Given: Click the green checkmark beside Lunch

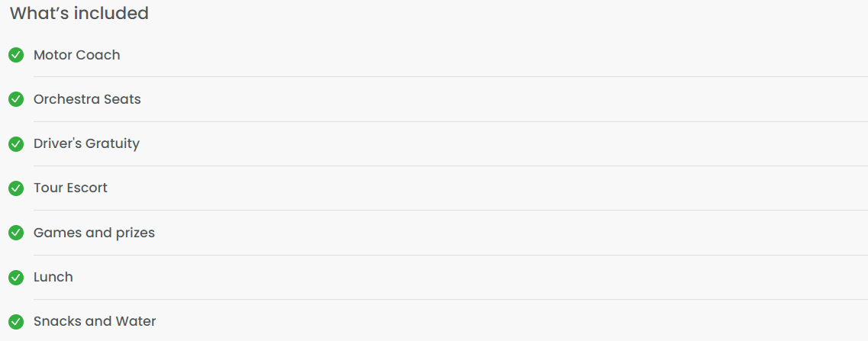Looking at the screenshot, I should 16,278.
